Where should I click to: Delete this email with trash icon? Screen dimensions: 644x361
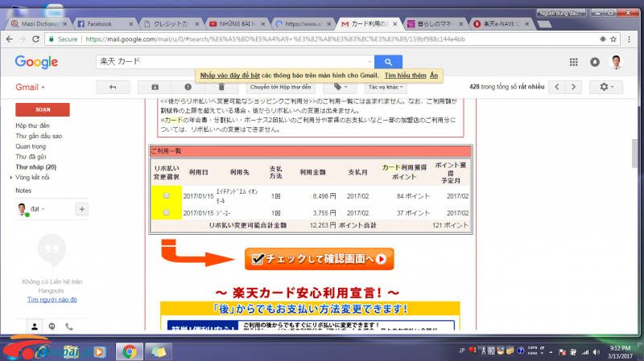click(x=221, y=87)
